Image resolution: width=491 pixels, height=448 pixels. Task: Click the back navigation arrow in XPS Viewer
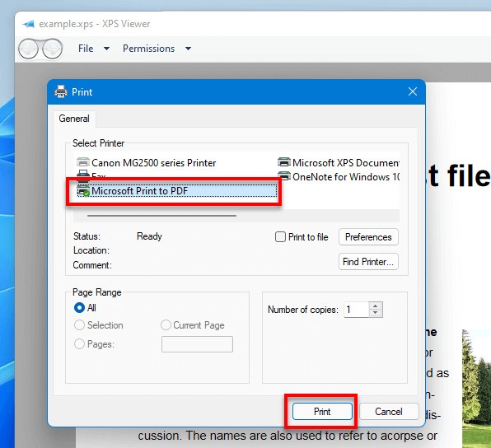[29, 49]
